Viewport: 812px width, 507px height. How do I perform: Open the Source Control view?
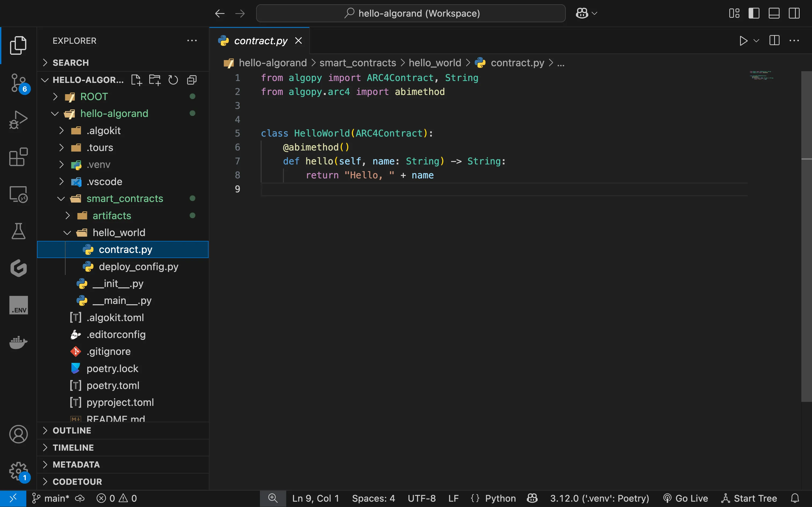pyautogui.click(x=18, y=83)
